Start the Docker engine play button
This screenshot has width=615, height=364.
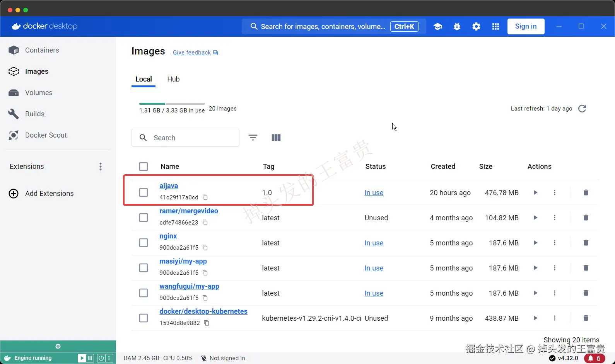[x=82, y=358]
